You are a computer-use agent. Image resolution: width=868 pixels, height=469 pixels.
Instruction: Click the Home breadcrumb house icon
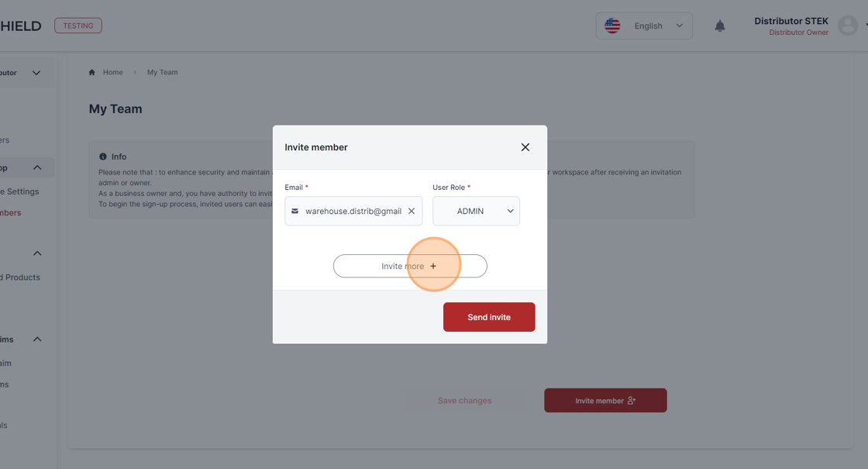coord(92,72)
